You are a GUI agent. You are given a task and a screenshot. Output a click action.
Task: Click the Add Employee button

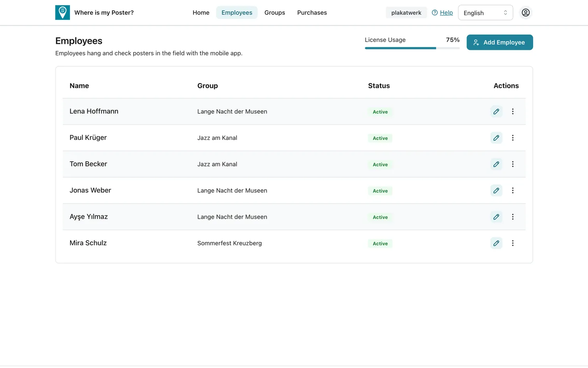pyautogui.click(x=500, y=42)
